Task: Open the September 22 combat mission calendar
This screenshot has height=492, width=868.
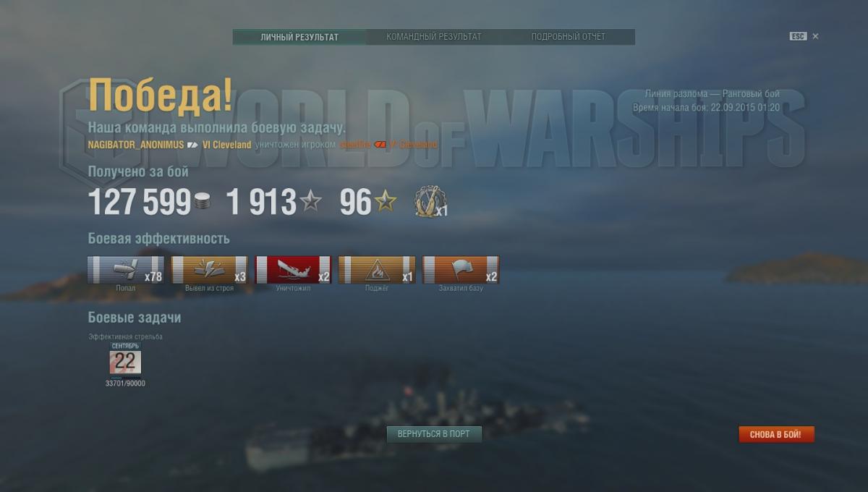Action: [x=125, y=360]
